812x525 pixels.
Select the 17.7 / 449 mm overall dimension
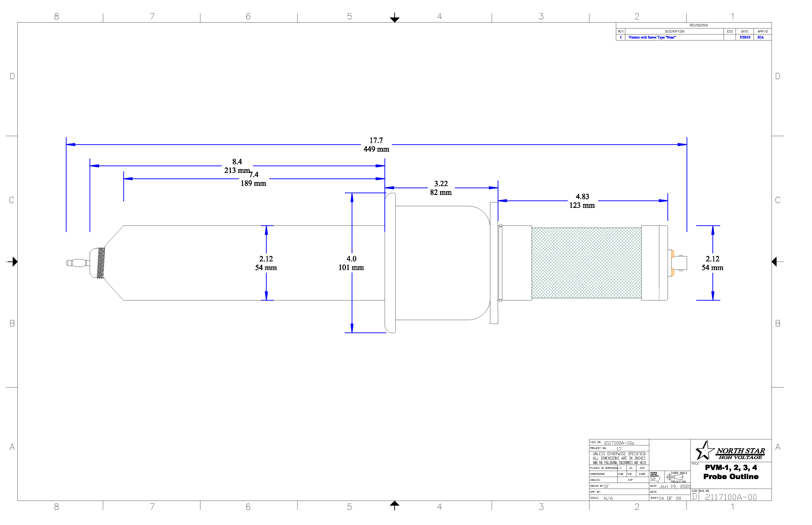[x=376, y=144]
